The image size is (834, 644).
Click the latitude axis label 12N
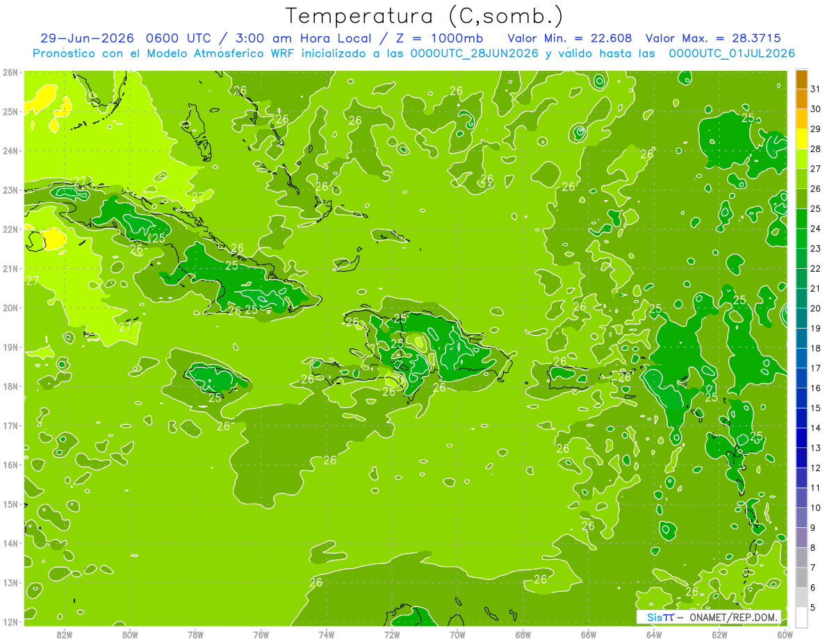pos(10,622)
